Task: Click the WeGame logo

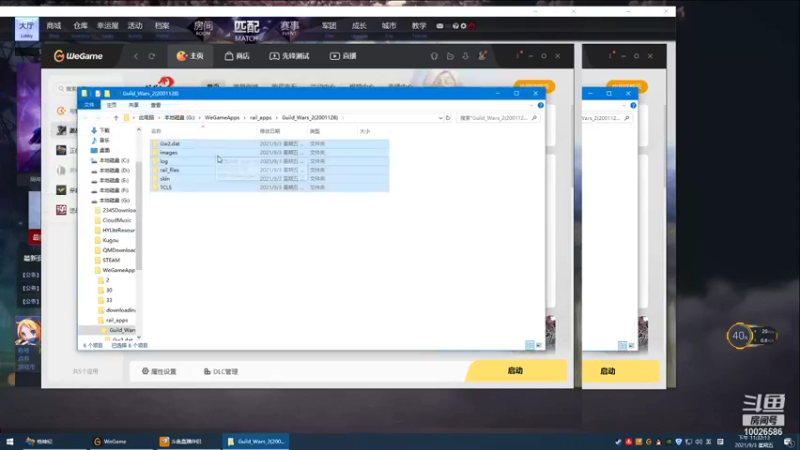Action: tap(78, 56)
